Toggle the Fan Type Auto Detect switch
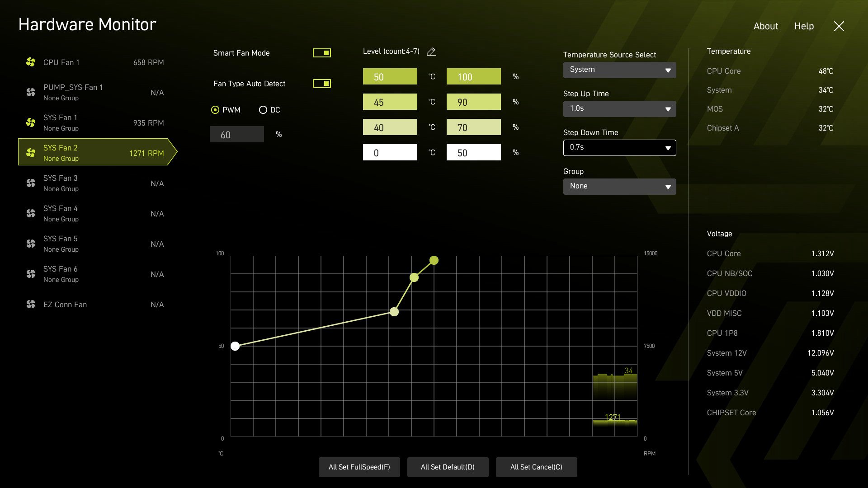The width and height of the screenshot is (868, 488). coord(322,84)
